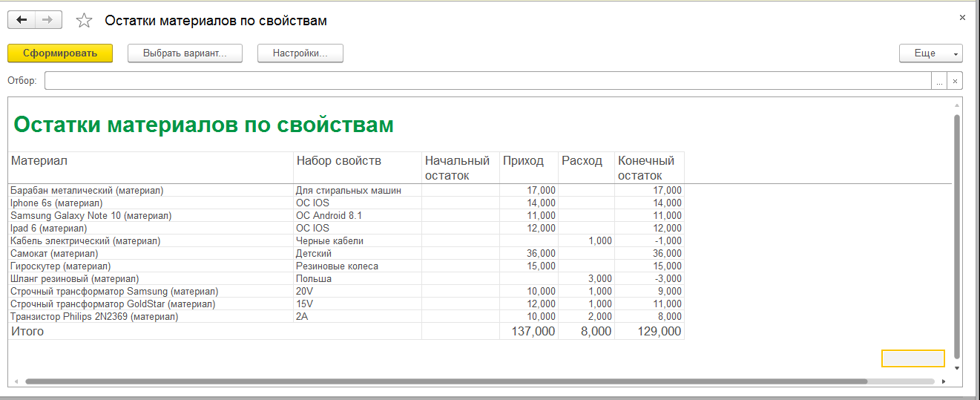Screen dimensions: 980x400
Task: Click the highlighted yellow-bordered cell
Action: click(x=912, y=358)
